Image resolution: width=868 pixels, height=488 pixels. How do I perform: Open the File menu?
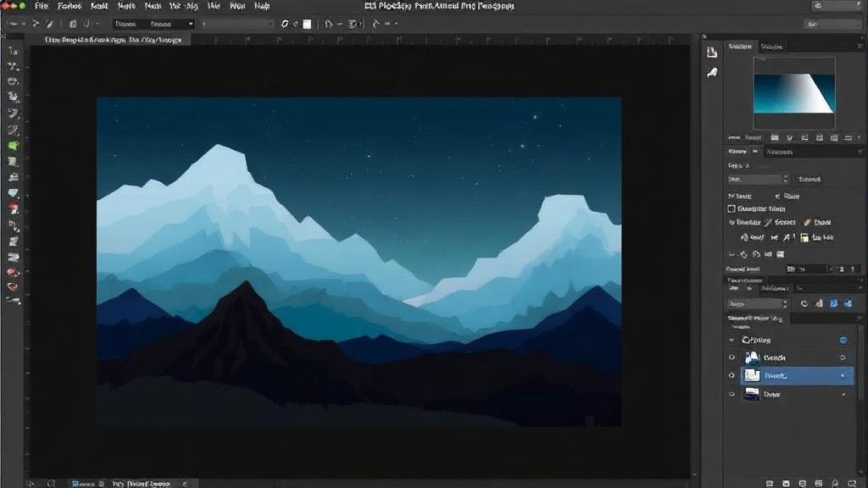(x=41, y=6)
